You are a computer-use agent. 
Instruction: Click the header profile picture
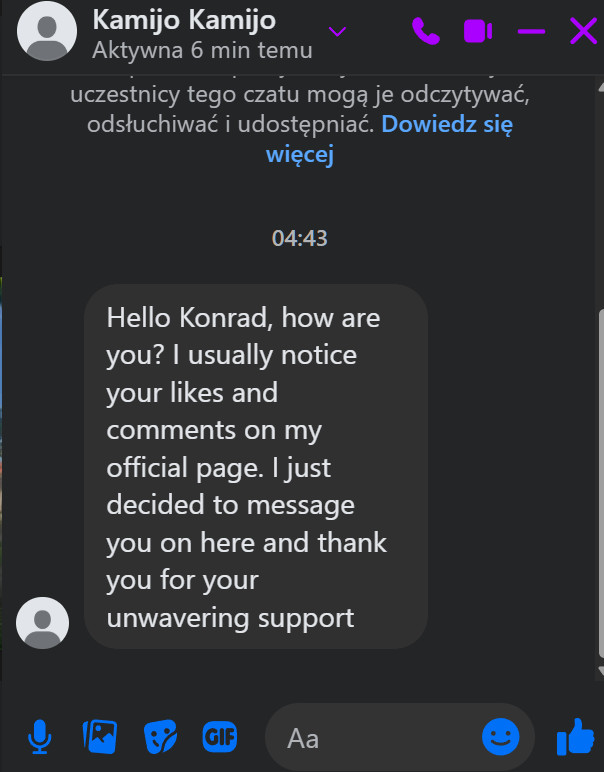[48, 31]
